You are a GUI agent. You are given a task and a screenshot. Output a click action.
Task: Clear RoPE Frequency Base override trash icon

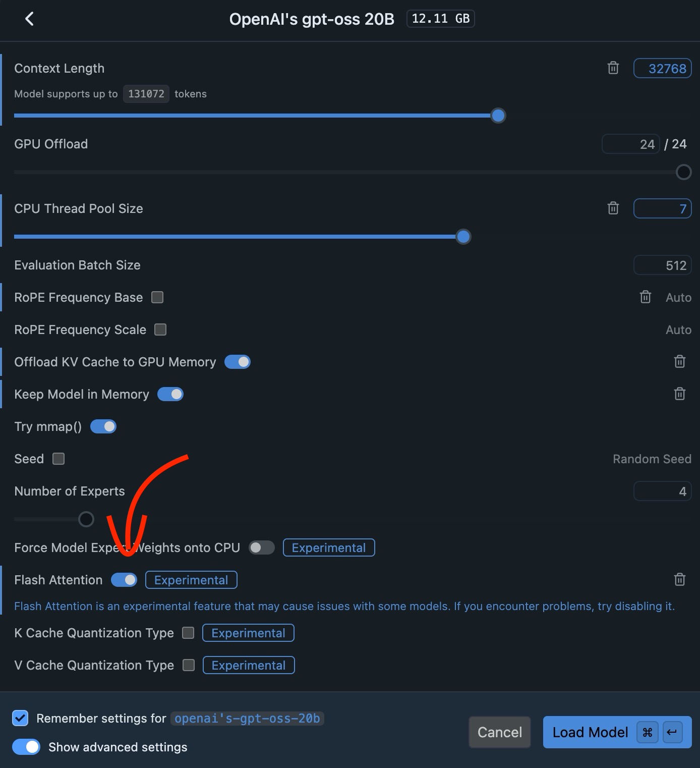click(645, 297)
